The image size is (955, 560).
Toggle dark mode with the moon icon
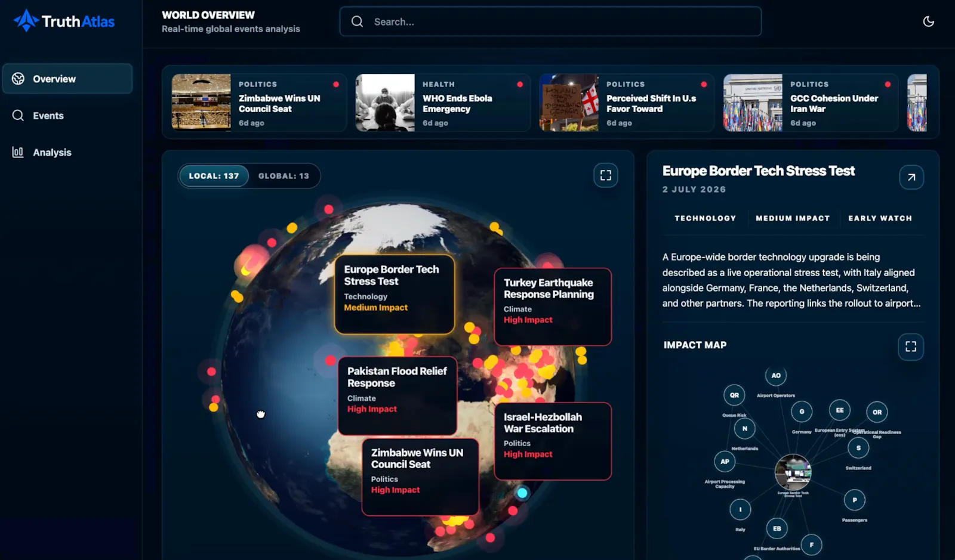coord(928,21)
